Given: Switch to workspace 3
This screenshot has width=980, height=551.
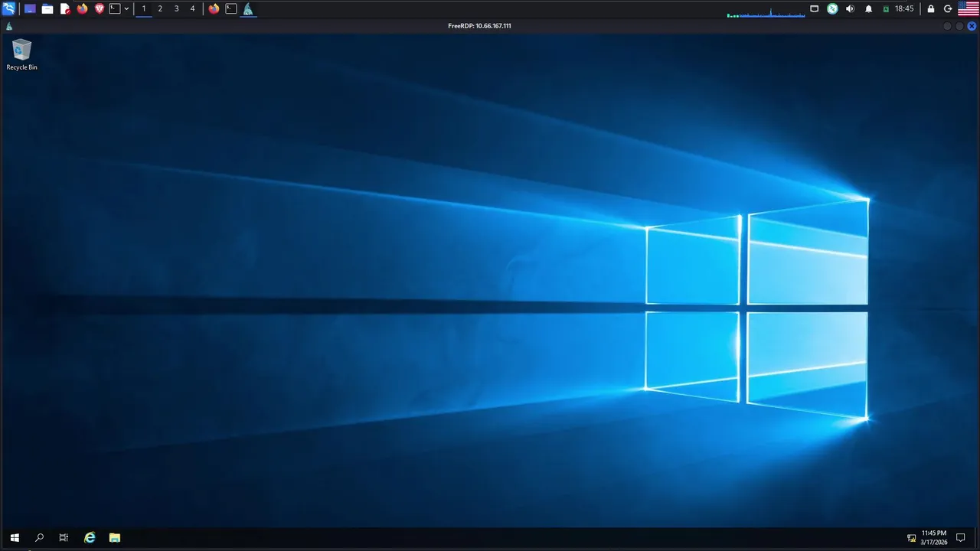Looking at the screenshot, I should pyautogui.click(x=176, y=8).
